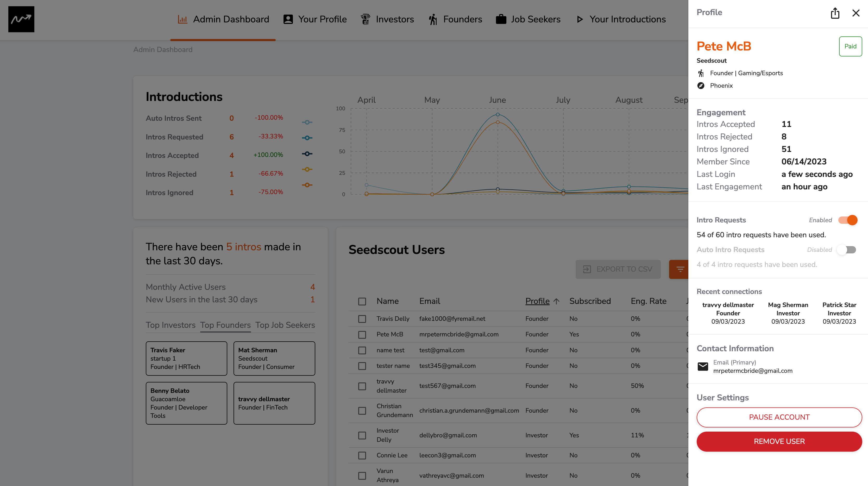The image size is (868, 486).
Task: Close the Profile panel
Action: 856,13
